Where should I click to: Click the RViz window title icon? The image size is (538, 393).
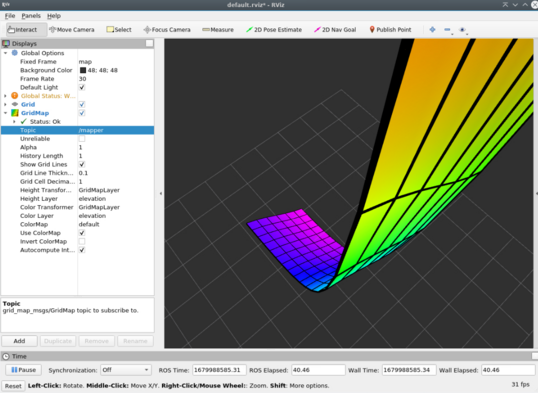[6, 4]
